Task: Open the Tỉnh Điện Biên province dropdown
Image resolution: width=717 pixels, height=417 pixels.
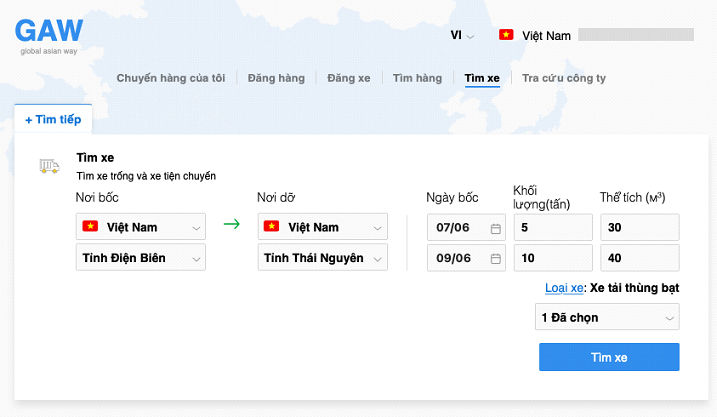Action: click(x=141, y=258)
